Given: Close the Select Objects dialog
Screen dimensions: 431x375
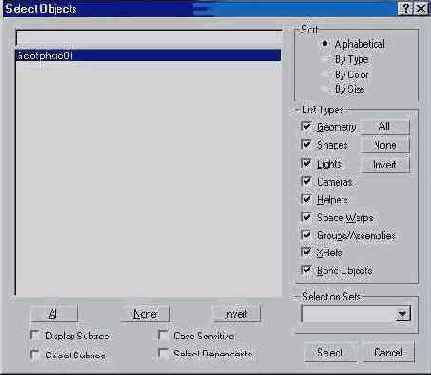Looking at the screenshot, I should click(x=421, y=8).
